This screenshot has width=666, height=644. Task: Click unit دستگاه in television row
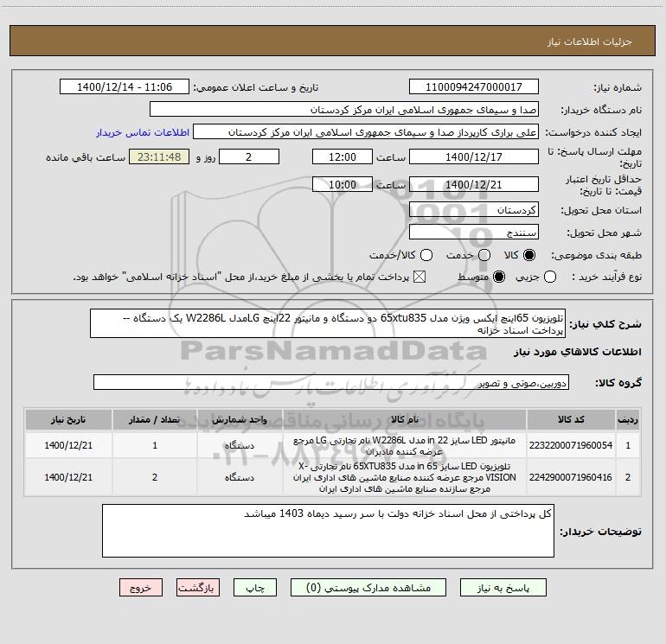pos(240,477)
